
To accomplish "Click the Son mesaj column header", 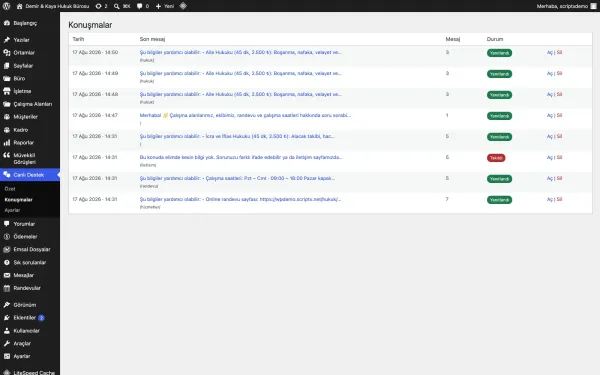I will (x=152, y=39).
